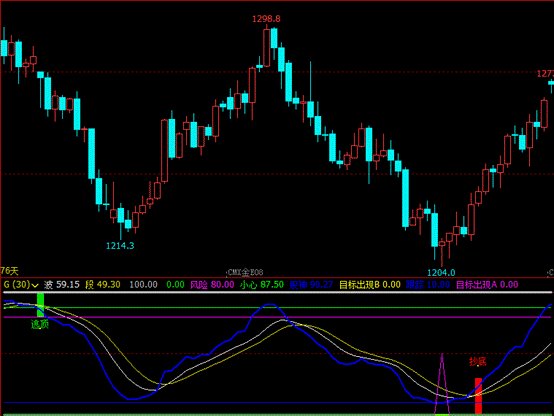Click the magenta spike triangle in indicator panel
554x416 pixels.
(x=442, y=384)
